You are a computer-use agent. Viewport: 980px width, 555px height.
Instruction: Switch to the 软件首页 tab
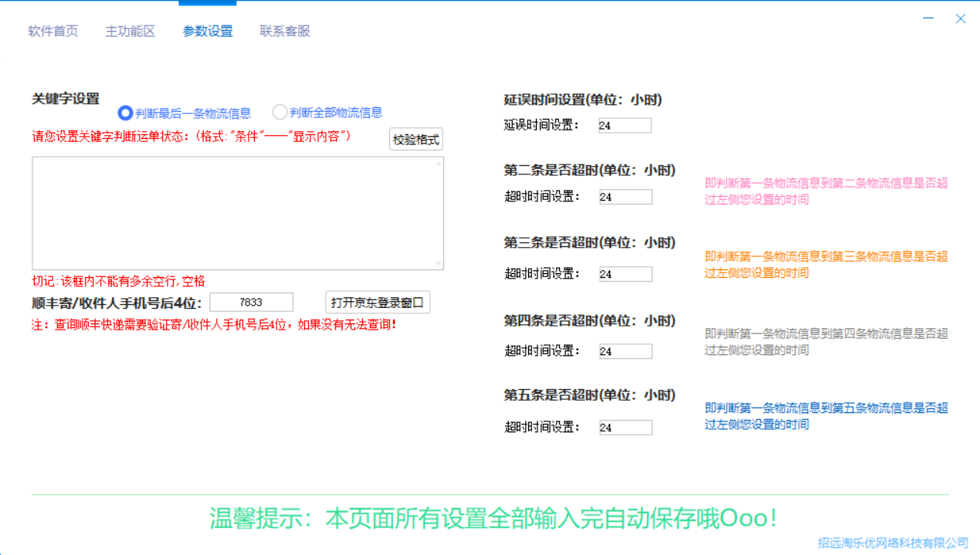pos(53,32)
